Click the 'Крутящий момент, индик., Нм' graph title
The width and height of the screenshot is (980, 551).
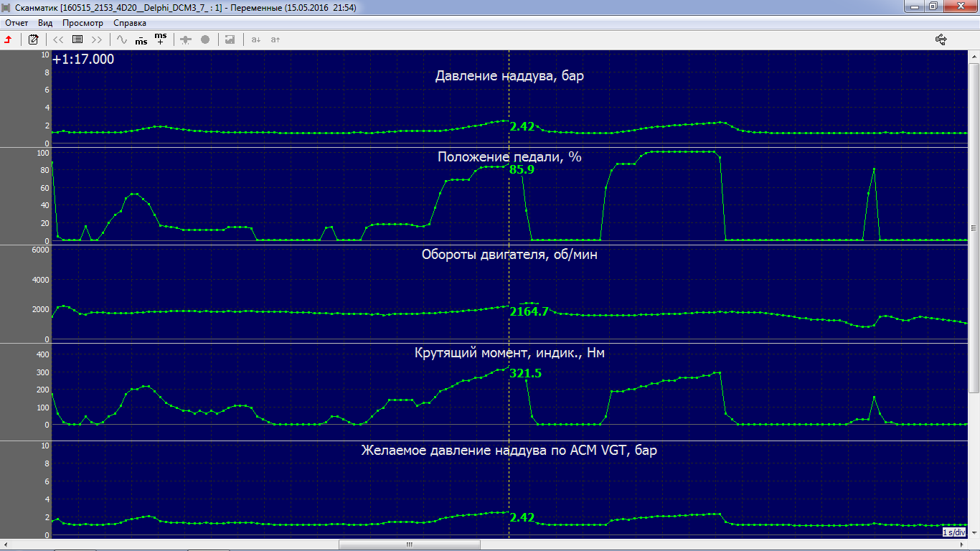(x=509, y=352)
